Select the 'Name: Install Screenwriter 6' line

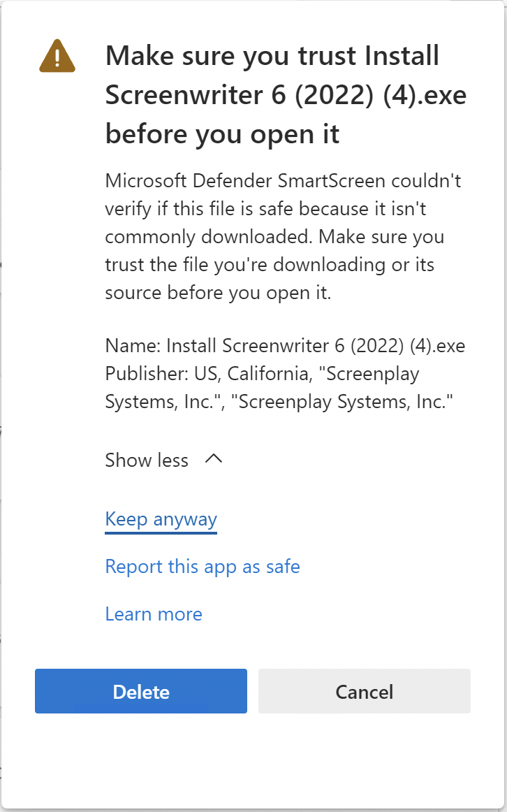tap(285, 345)
